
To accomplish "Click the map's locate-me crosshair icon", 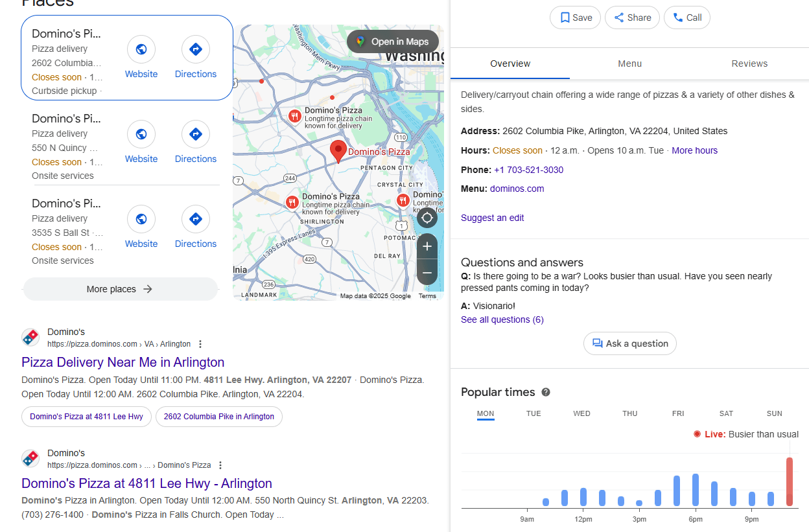I will click(x=427, y=218).
